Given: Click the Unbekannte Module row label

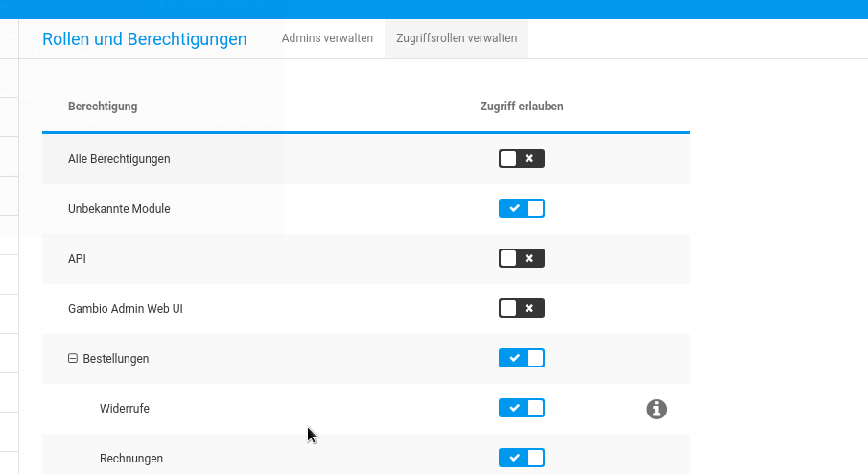Looking at the screenshot, I should 119,209.
